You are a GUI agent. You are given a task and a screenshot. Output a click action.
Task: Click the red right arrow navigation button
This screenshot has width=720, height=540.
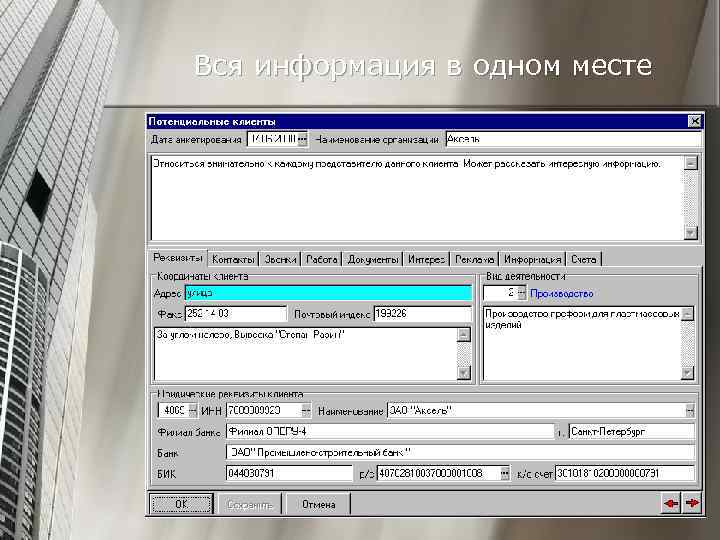[x=692, y=504]
